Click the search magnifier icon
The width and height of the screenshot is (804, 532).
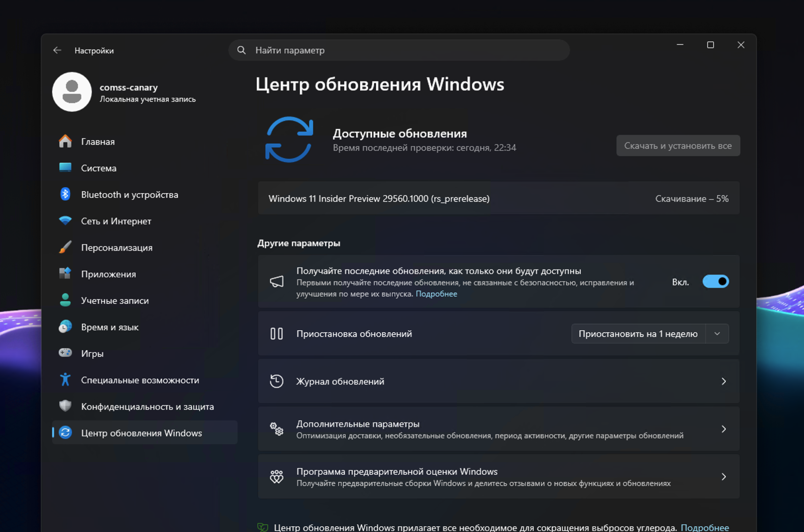(241, 50)
